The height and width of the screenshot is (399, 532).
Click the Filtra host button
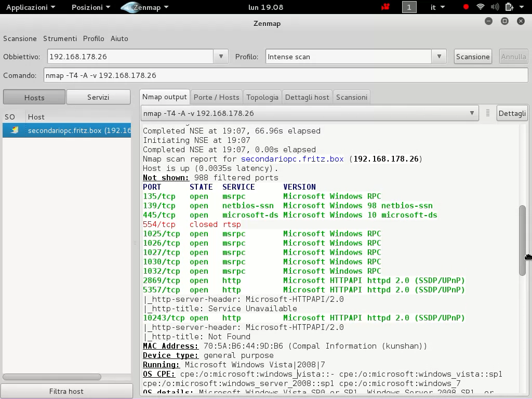66,391
